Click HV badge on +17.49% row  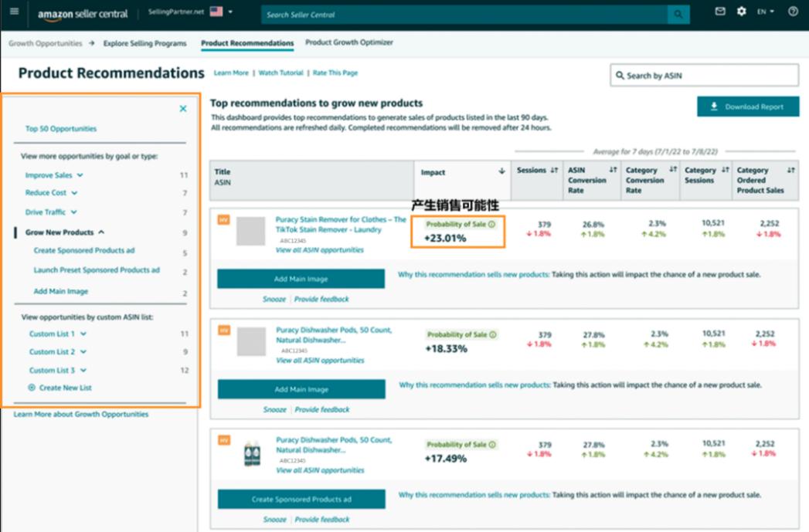[224, 440]
